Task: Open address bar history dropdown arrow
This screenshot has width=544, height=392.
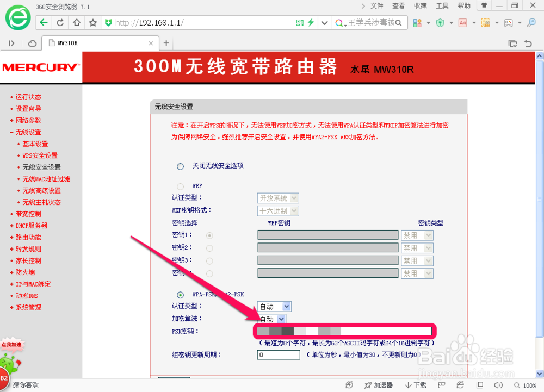Action: (324, 23)
